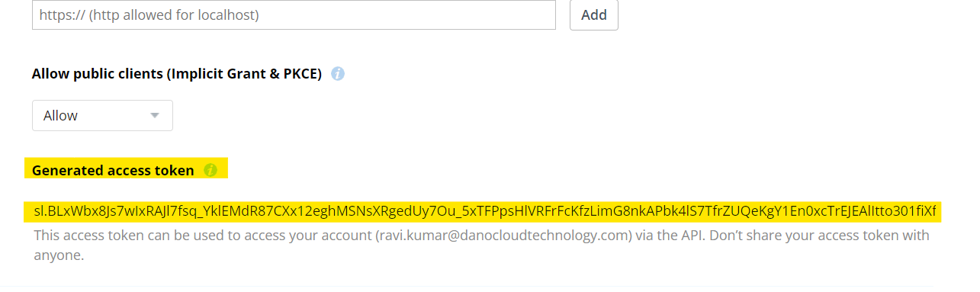Click the Add button for redirect URI

[594, 14]
